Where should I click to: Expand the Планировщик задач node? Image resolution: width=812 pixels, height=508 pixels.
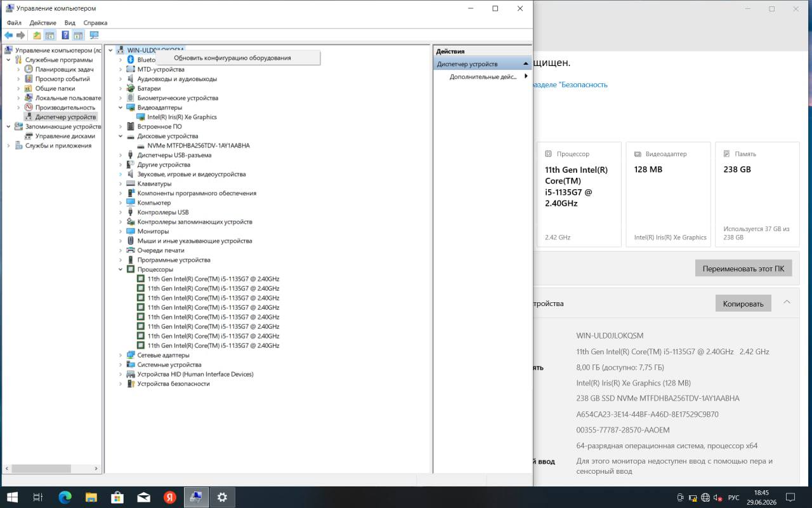tap(19, 69)
